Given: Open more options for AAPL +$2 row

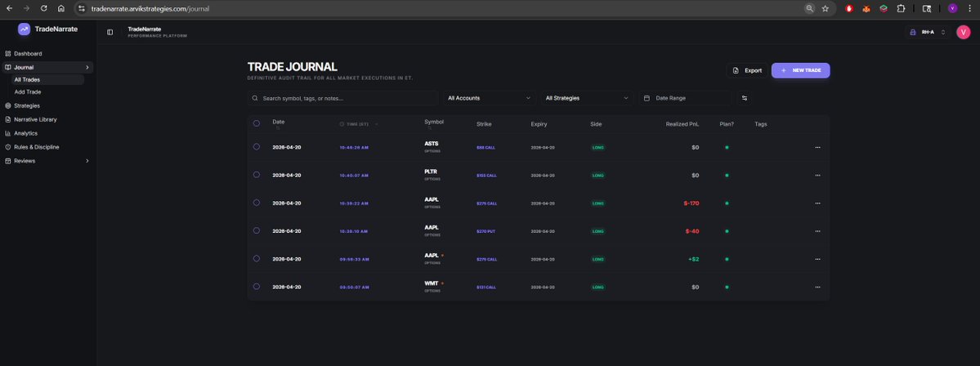Looking at the screenshot, I should pyautogui.click(x=817, y=259).
